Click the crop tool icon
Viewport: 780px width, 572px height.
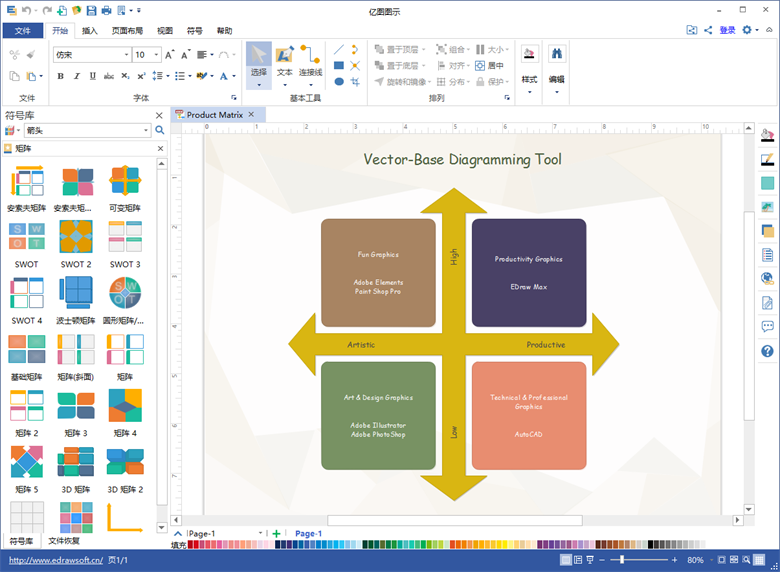(355, 82)
